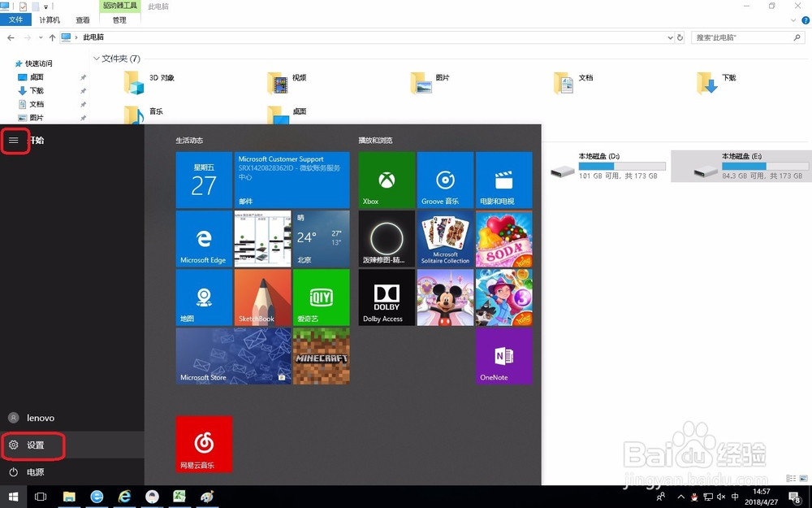Switch to the 计算机 ribbon tab
The image size is (812, 508).
50,20
